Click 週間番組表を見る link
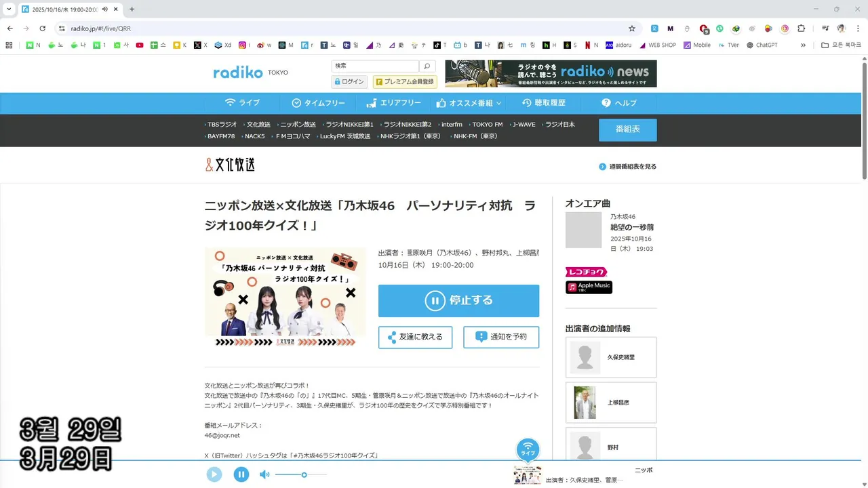868x488 pixels. coord(628,167)
